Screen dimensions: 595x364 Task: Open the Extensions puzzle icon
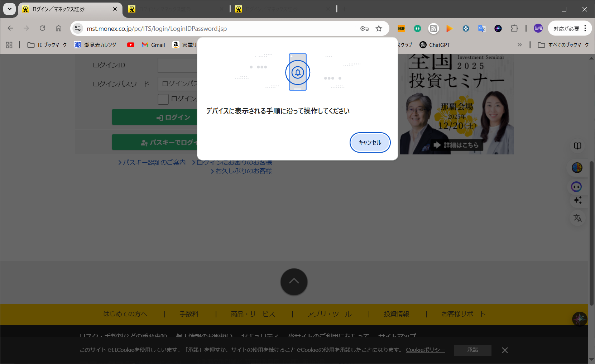pos(514,29)
